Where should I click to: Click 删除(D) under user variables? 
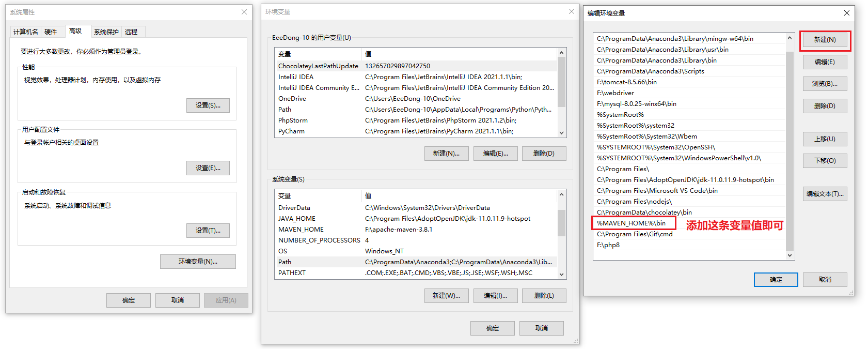click(x=544, y=154)
